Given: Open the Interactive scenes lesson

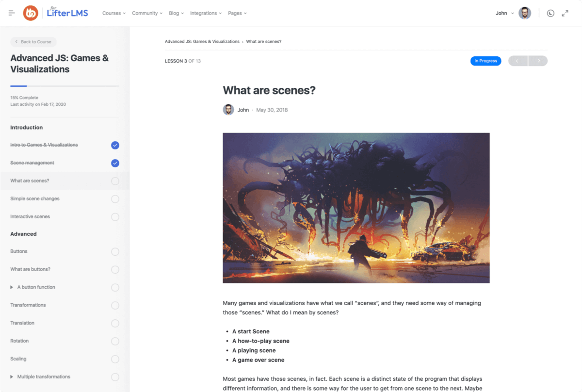Looking at the screenshot, I should pos(30,217).
